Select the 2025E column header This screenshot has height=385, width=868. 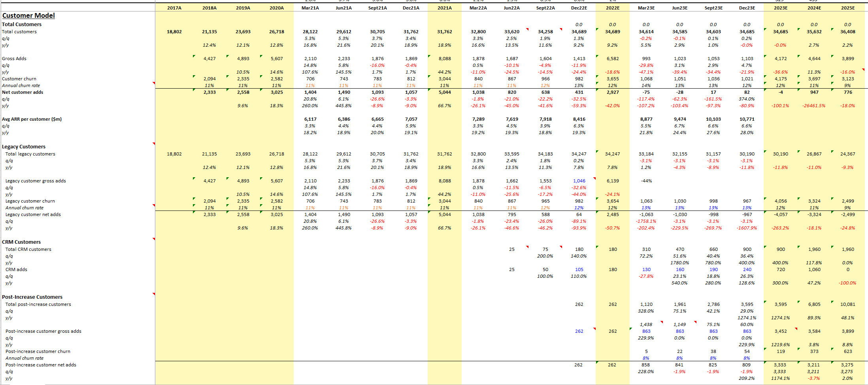848,8
